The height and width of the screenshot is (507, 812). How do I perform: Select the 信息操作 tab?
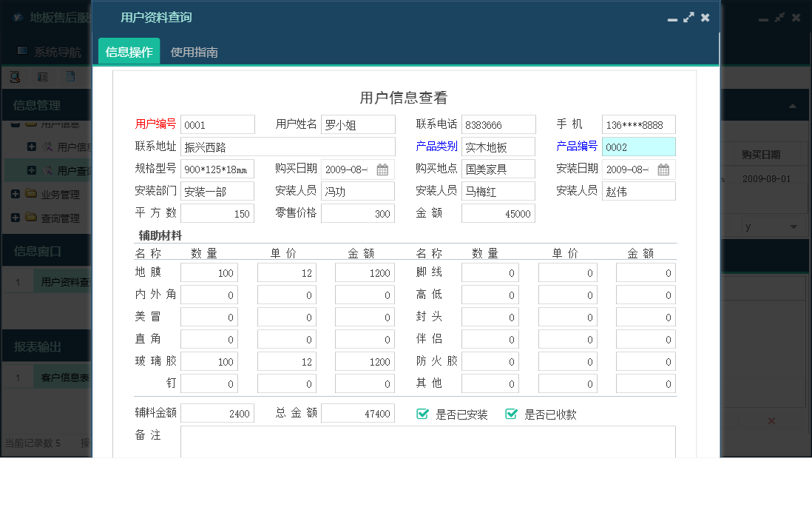129,53
